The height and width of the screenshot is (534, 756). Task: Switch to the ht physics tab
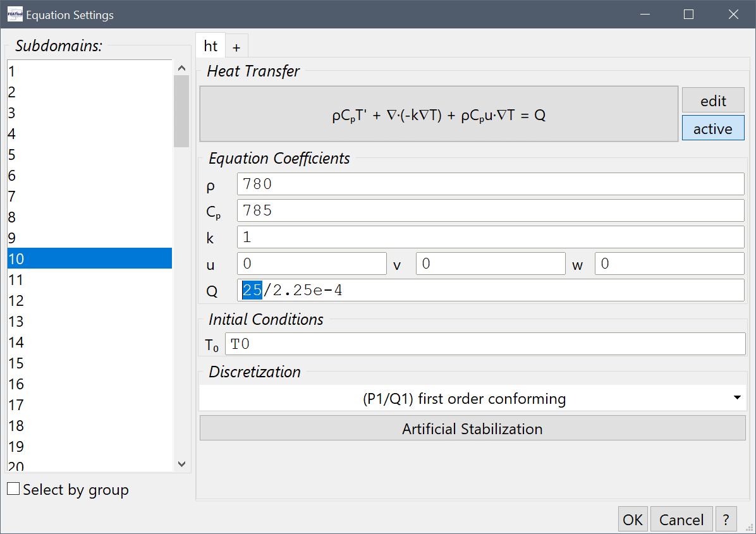coord(210,46)
